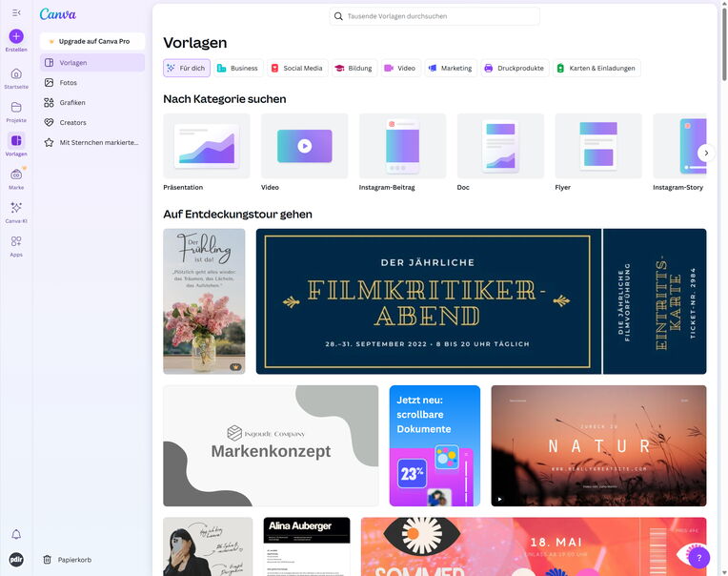Open Mit Sternchen markierte items

pos(91,143)
